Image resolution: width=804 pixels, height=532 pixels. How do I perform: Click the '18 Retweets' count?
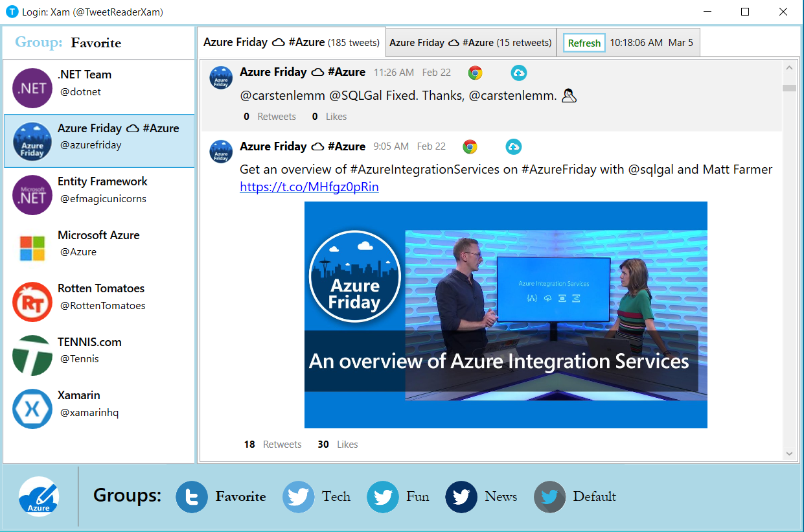(273, 445)
